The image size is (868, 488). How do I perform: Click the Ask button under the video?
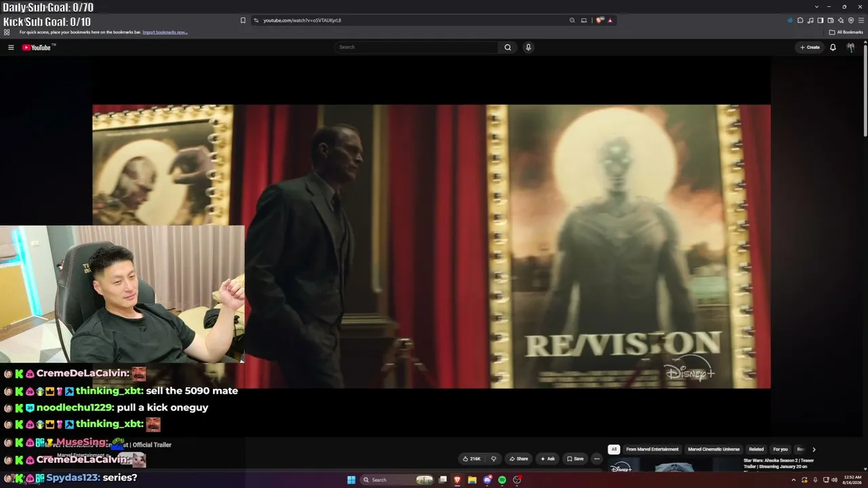tap(547, 459)
